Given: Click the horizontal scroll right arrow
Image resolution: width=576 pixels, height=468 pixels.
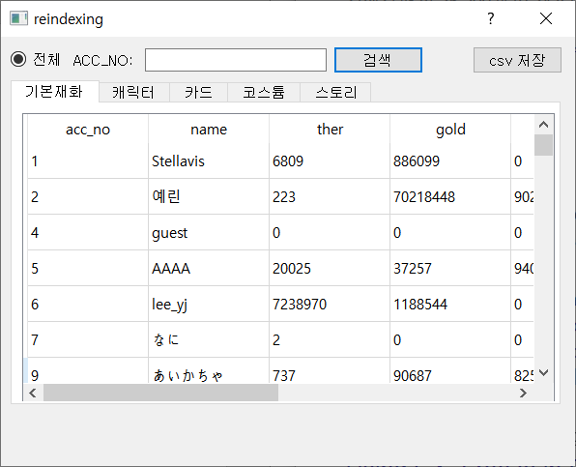Looking at the screenshot, I should 523,393.
